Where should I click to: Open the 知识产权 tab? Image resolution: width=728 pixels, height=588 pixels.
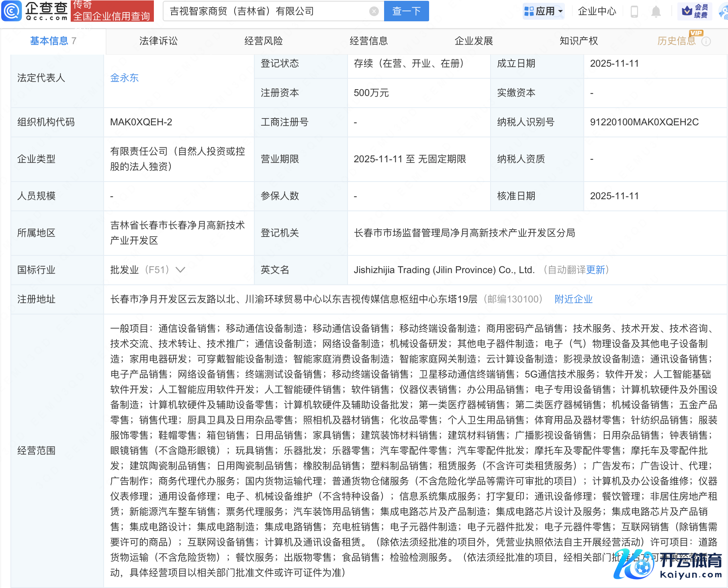click(x=579, y=41)
